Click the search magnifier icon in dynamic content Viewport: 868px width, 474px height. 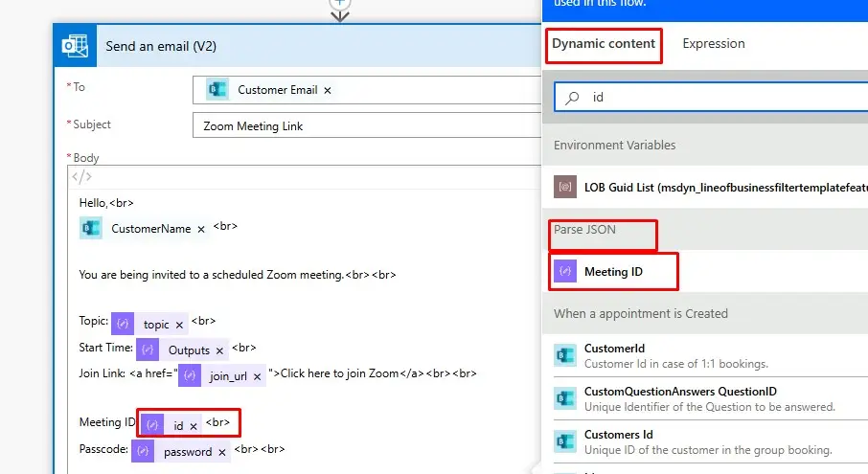click(573, 98)
